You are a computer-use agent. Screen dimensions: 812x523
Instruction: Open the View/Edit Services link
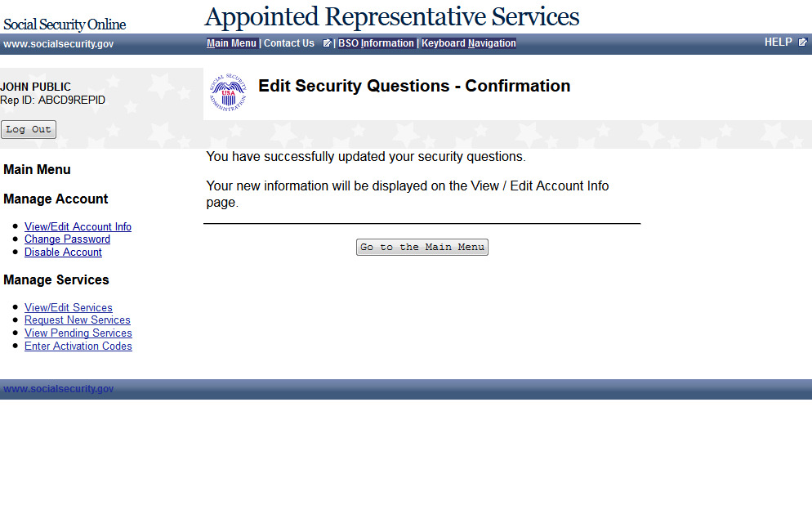(x=69, y=307)
